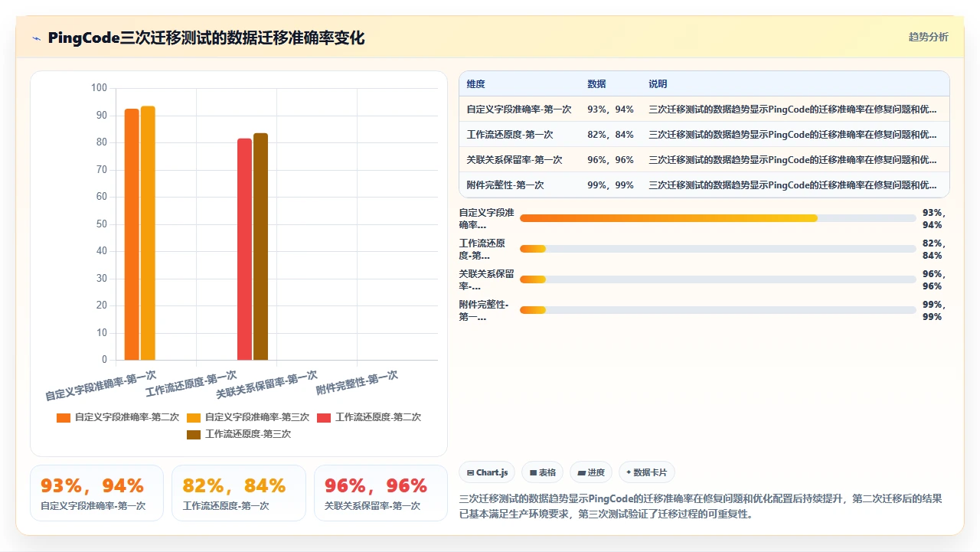This screenshot has height=552, width=980.
Task: Toggle legend item 自定义字段准确率-第三次
Action: (x=248, y=417)
